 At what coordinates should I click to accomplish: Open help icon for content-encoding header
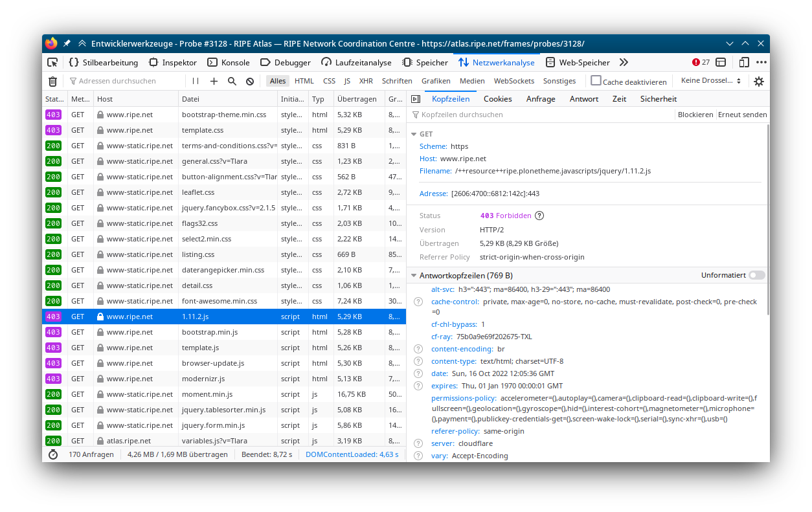pos(418,350)
